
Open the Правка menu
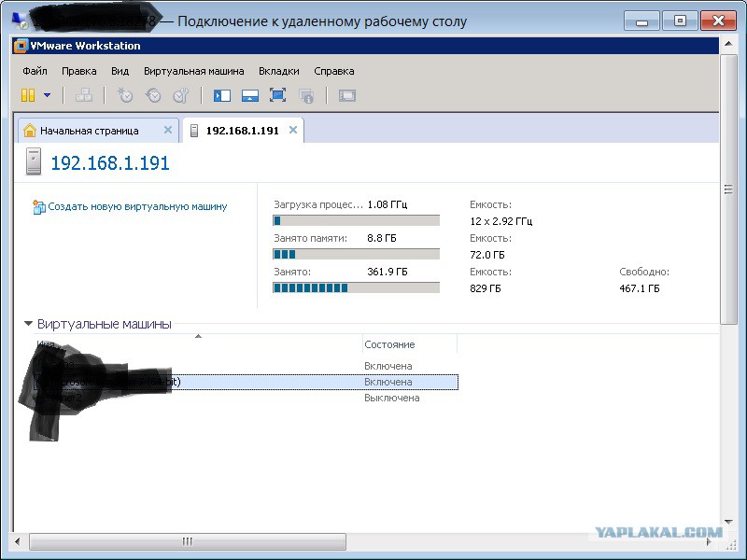pos(79,72)
